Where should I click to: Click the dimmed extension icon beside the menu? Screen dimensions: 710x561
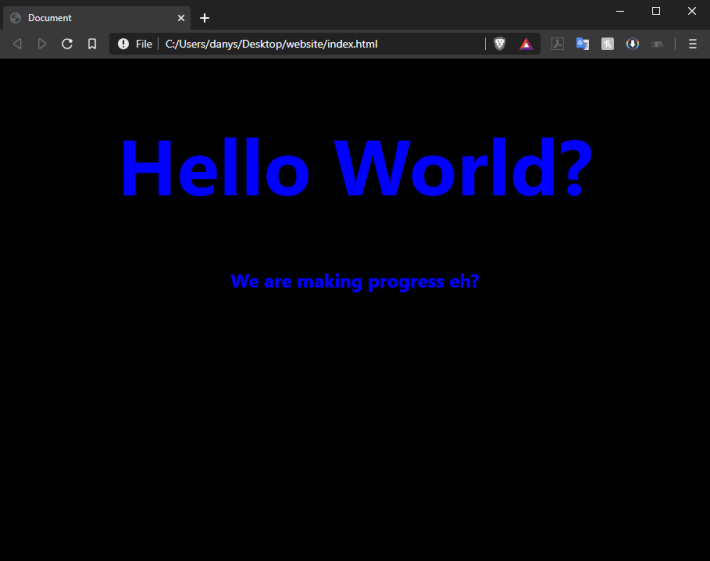657,44
